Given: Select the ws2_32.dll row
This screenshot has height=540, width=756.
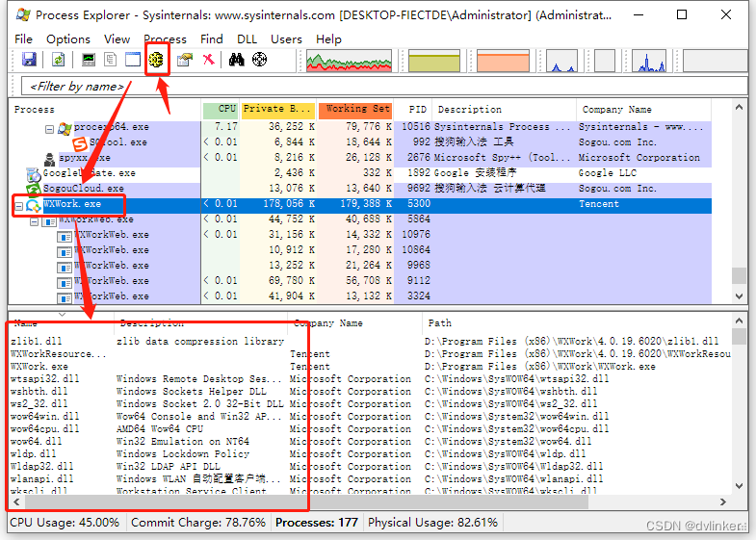Looking at the screenshot, I should point(370,403).
